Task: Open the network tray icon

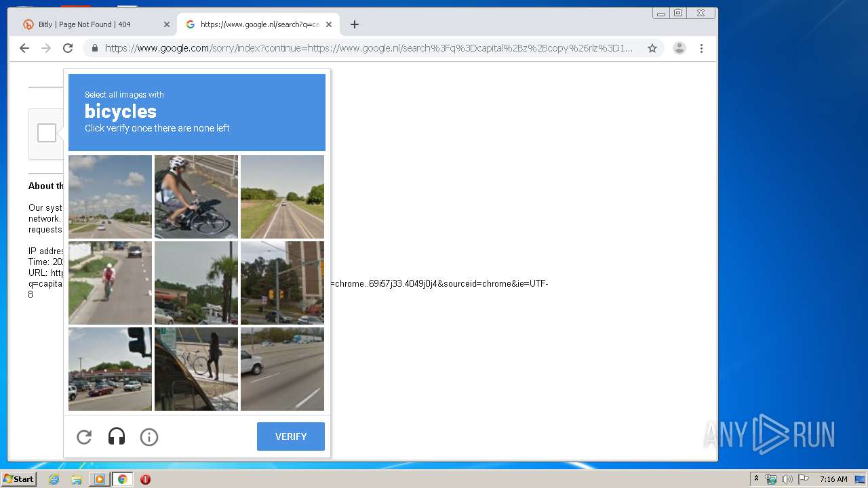Action: pos(771,479)
